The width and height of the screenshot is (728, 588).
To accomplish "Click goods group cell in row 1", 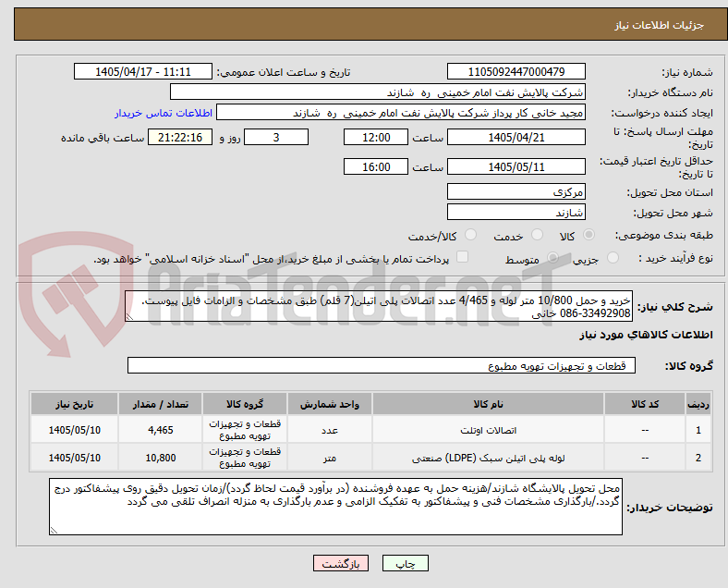I will [245, 430].
